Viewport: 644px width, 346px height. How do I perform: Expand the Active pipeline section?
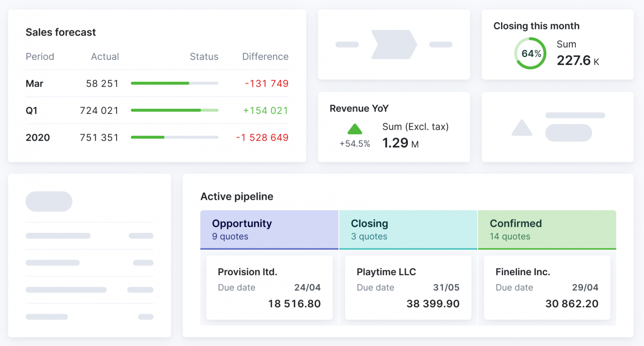(237, 196)
